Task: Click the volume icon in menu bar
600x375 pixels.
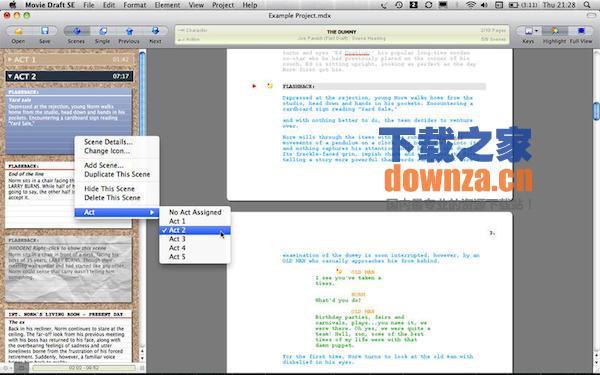Action: pyautogui.click(x=484, y=5)
